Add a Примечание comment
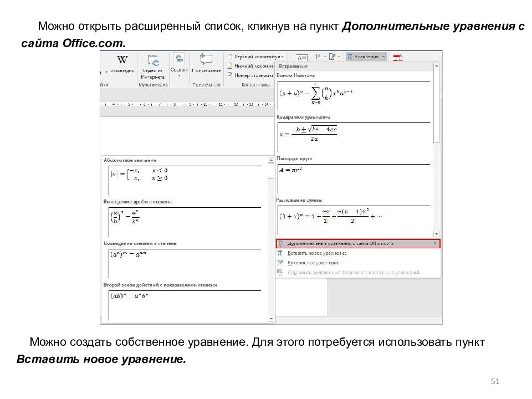The width and height of the screenshot is (532, 399). [x=206, y=63]
